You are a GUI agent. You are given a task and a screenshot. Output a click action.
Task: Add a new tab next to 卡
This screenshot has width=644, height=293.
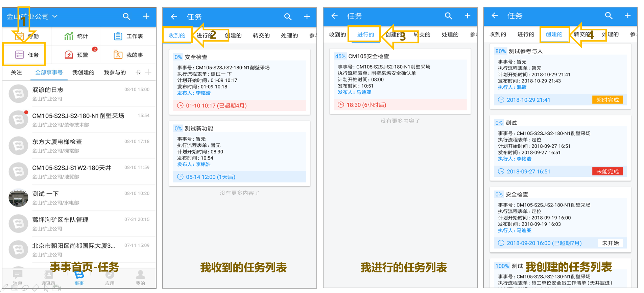148,72
